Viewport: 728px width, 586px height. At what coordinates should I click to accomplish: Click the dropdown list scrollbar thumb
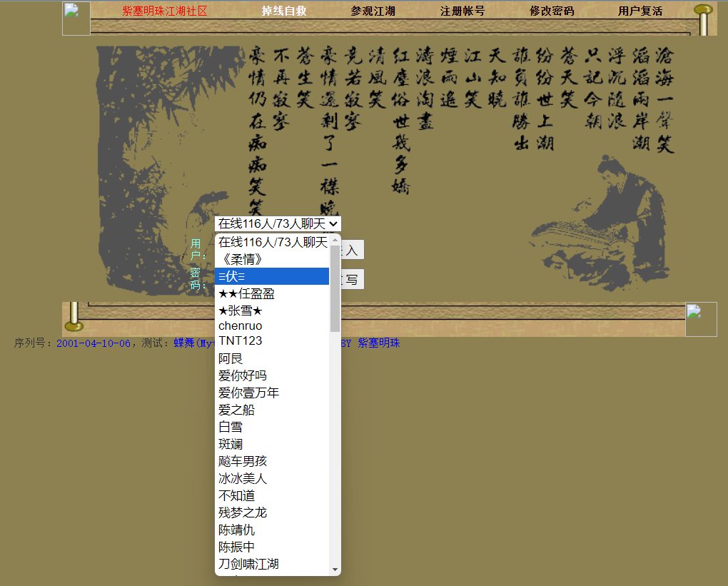click(335, 288)
